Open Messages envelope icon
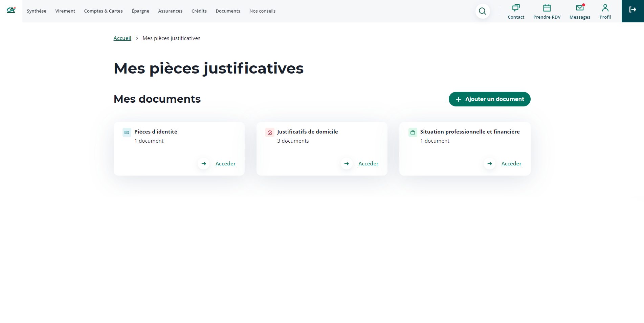Screen dimensions: 644x323 580,8
